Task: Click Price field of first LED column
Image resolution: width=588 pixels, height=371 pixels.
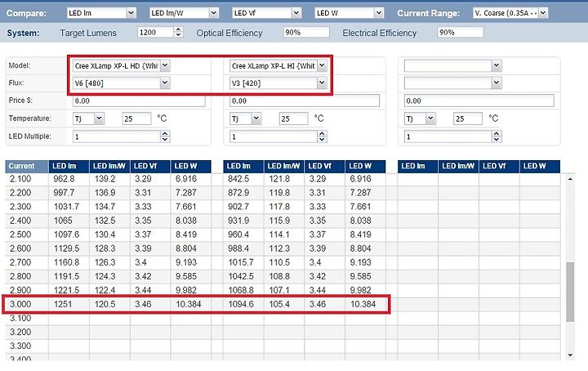Action: (x=139, y=101)
